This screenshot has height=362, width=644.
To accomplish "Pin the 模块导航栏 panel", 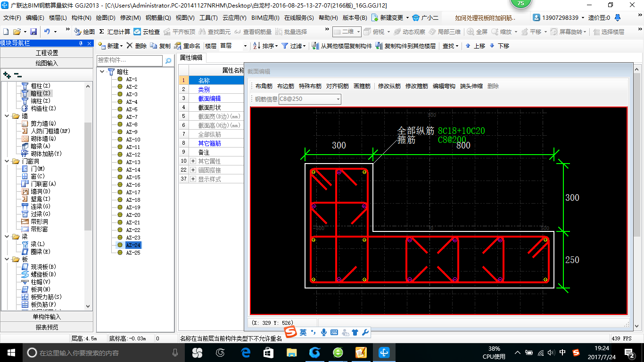I will point(81,43).
